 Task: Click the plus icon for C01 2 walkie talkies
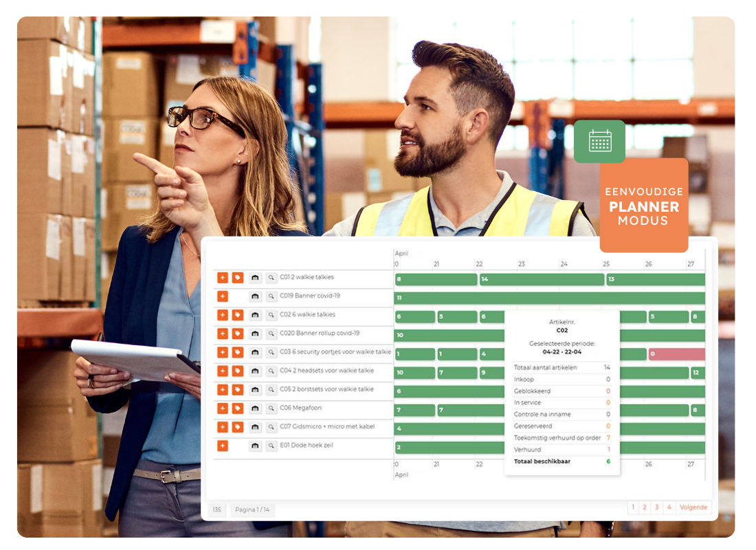coord(222,278)
